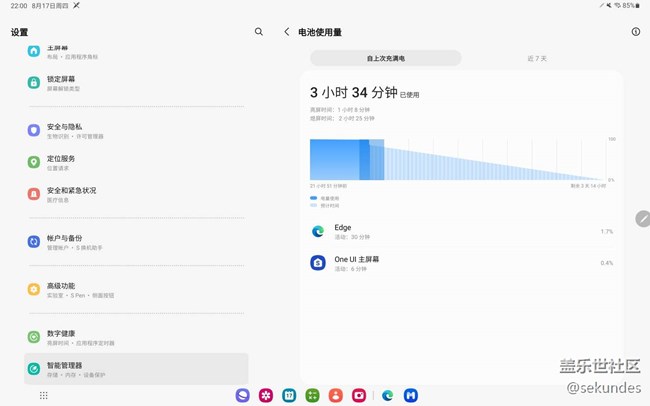Tap the dark blue bar in battery graph
The height and width of the screenshot is (406, 650).
coord(364,160)
